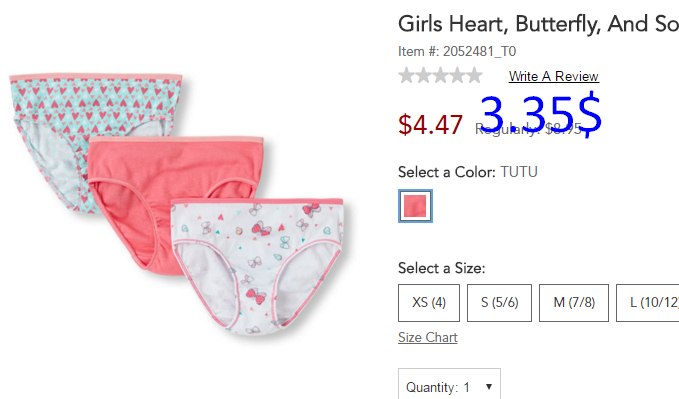
Task: Click the Girls Heart, Butterfly product title
Action: click(x=538, y=24)
